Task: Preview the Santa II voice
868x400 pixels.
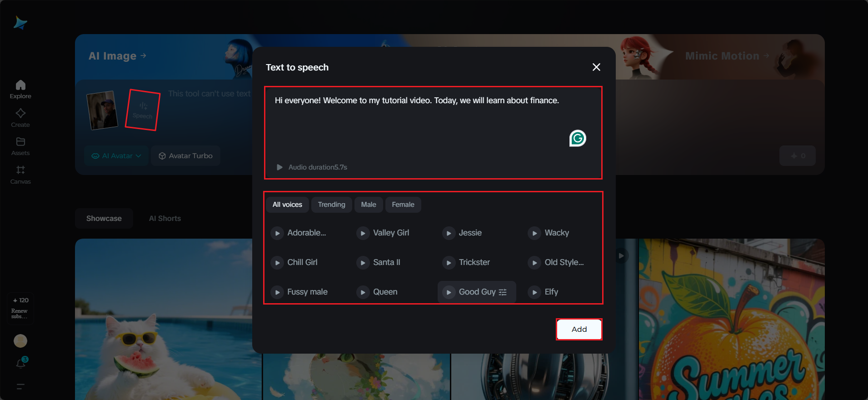Action: tap(363, 263)
